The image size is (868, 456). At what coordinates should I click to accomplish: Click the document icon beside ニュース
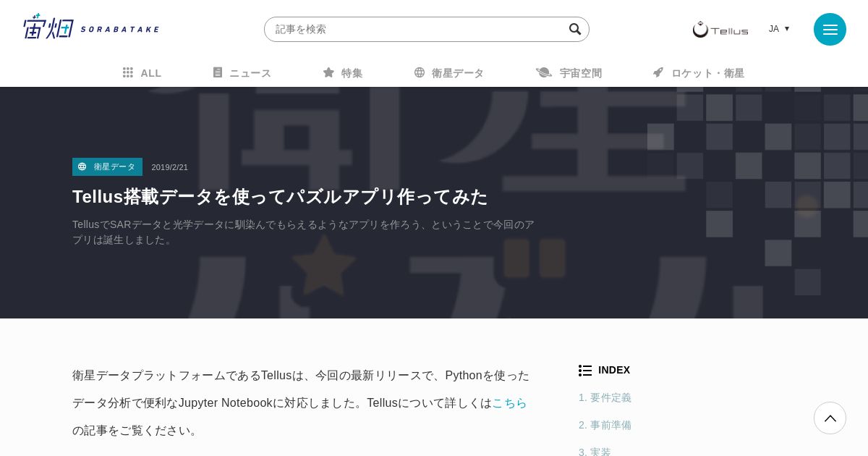coord(218,72)
